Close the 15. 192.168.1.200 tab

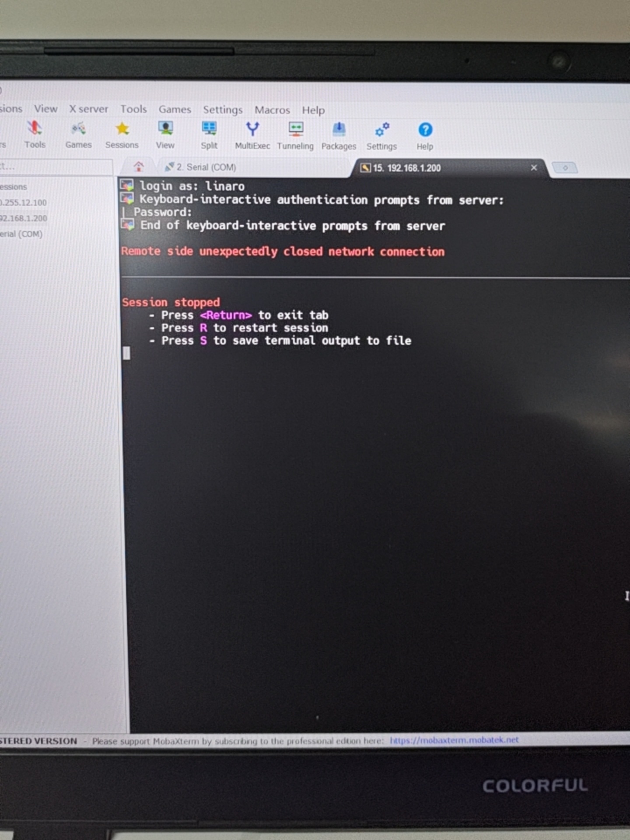tap(534, 168)
